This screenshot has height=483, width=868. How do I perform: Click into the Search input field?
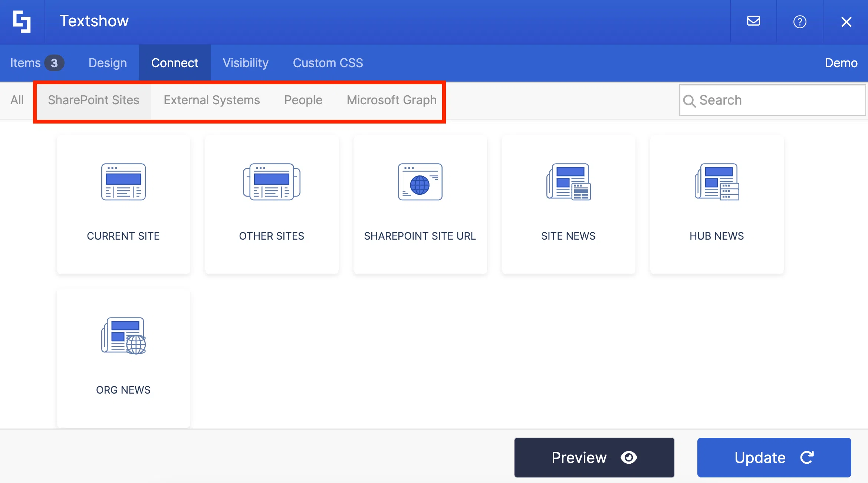(x=772, y=100)
